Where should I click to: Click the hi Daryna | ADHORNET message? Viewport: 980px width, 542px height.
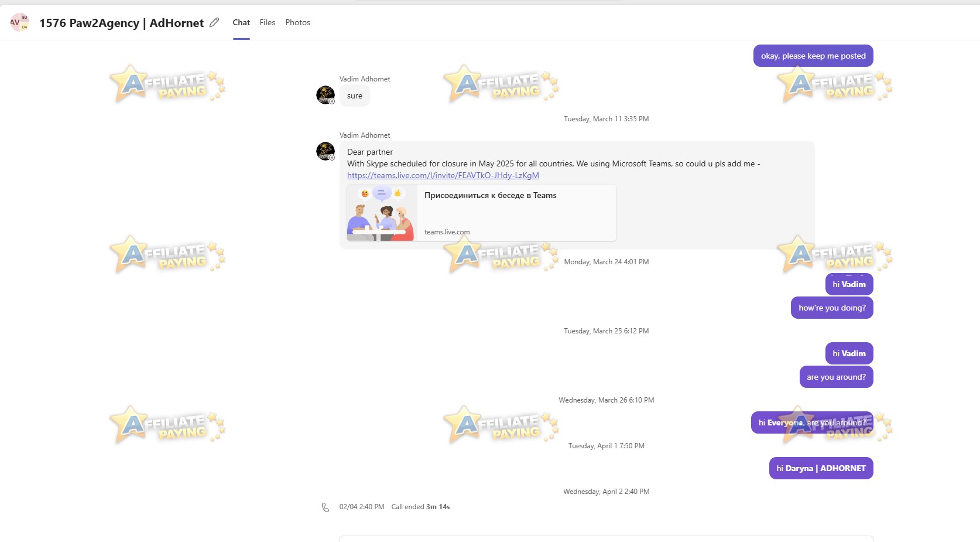click(821, 468)
